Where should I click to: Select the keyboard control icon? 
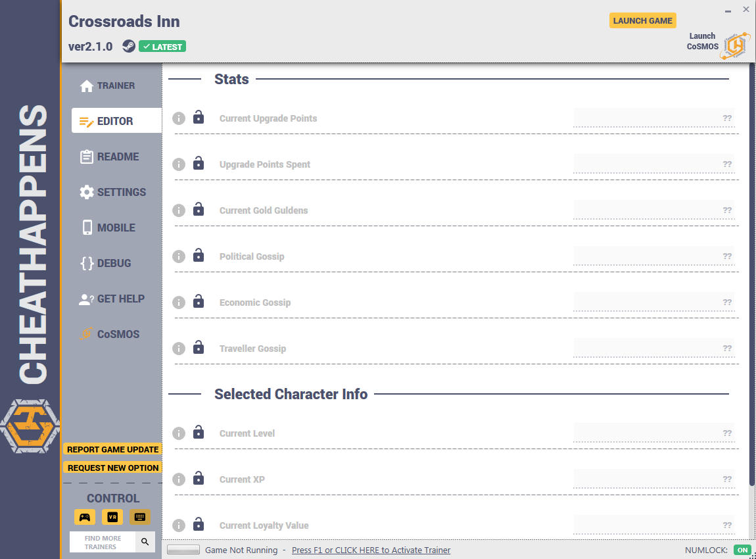140,517
